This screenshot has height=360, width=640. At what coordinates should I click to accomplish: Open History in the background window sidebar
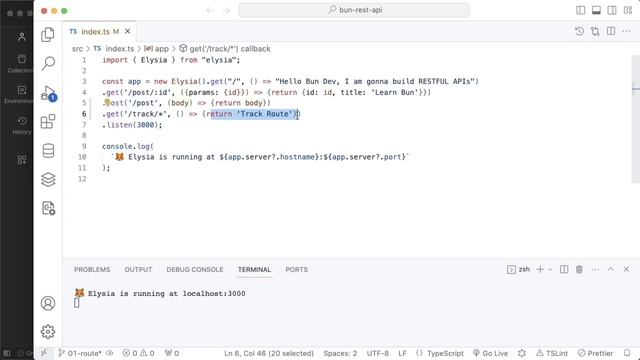point(22,125)
